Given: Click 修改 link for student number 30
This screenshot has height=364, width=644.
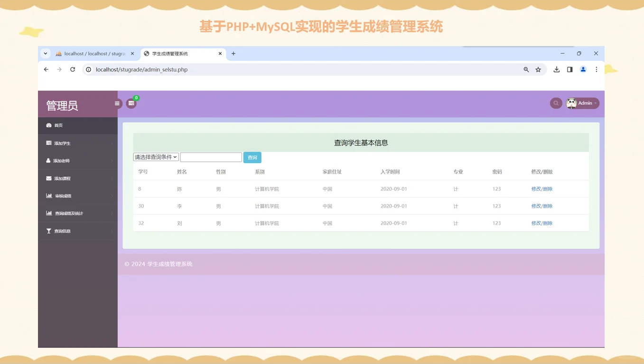Looking at the screenshot, I should (536, 206).
